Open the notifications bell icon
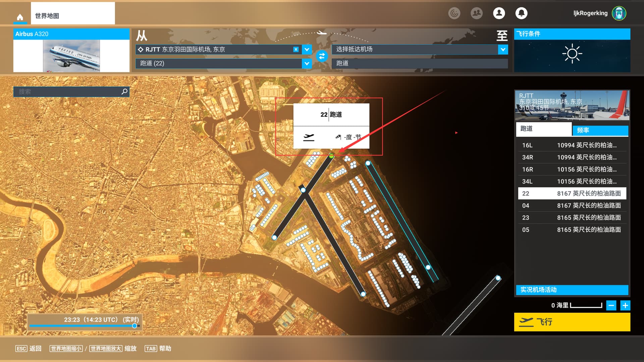The width and height of the screenshot is (644, 362). [x=521, y=13]
